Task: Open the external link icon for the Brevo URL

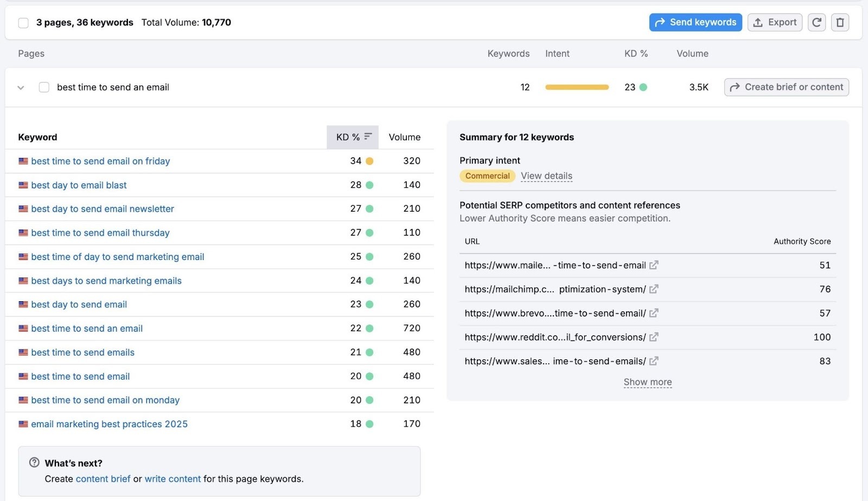Action: click(653, 313)
